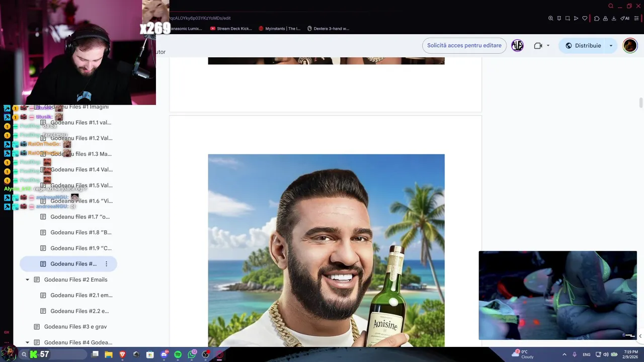The height and width of the screenshot is (362, 644).
Task: Open File Explorer from the taskbar
Action: click(108, 354)
